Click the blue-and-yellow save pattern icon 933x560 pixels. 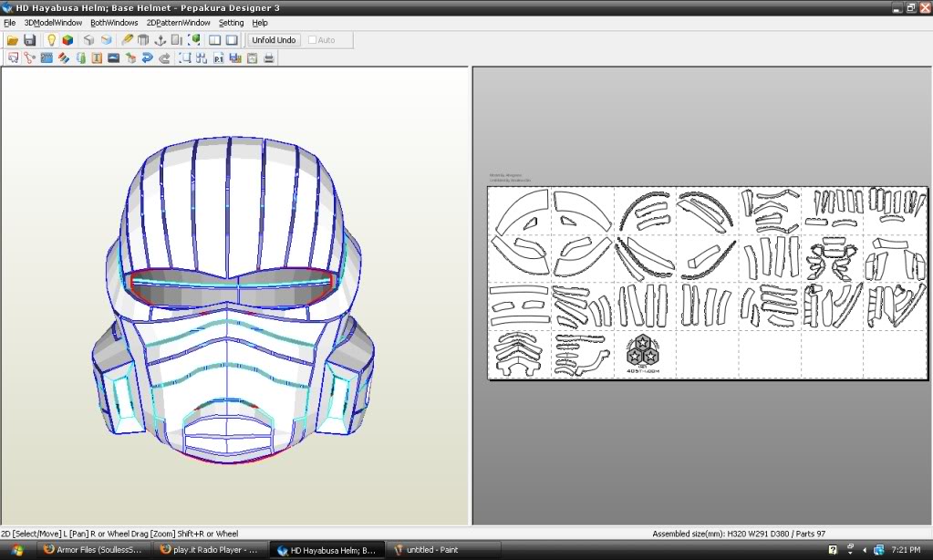[235, 57]
